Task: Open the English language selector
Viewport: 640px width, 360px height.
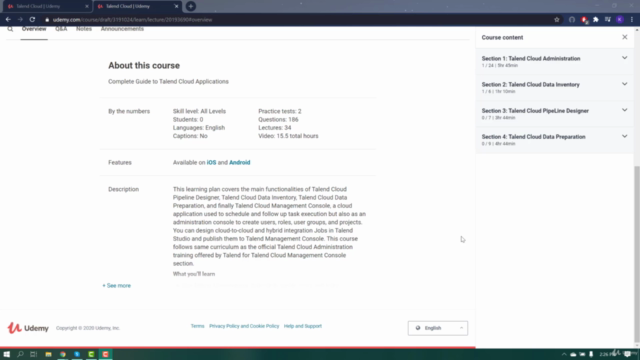Action: tap(438, 328)
